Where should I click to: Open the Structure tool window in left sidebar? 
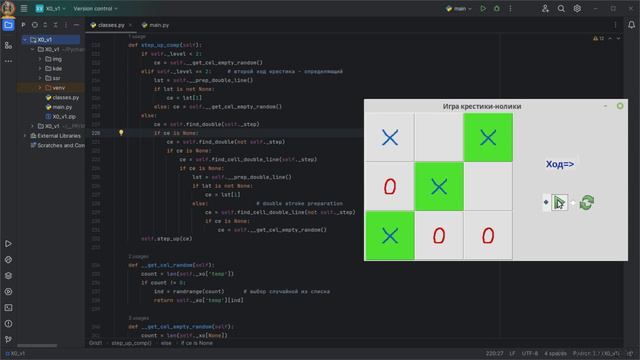point(8,46)
